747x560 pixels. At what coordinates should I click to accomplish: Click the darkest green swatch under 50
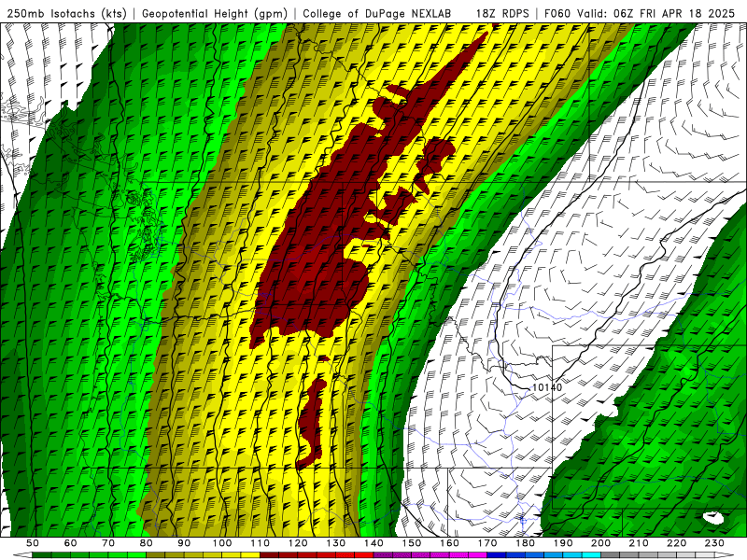(42, 555)
